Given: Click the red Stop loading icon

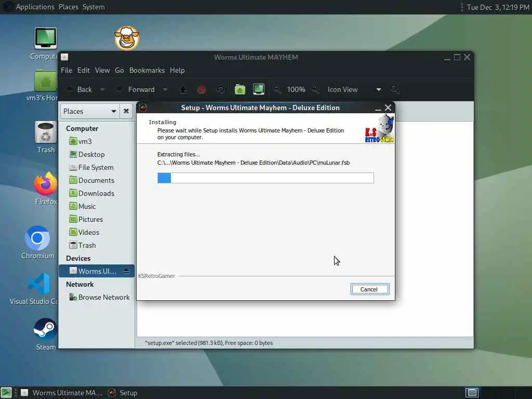Looking at the screenshot, I should (x=202, y=89).
